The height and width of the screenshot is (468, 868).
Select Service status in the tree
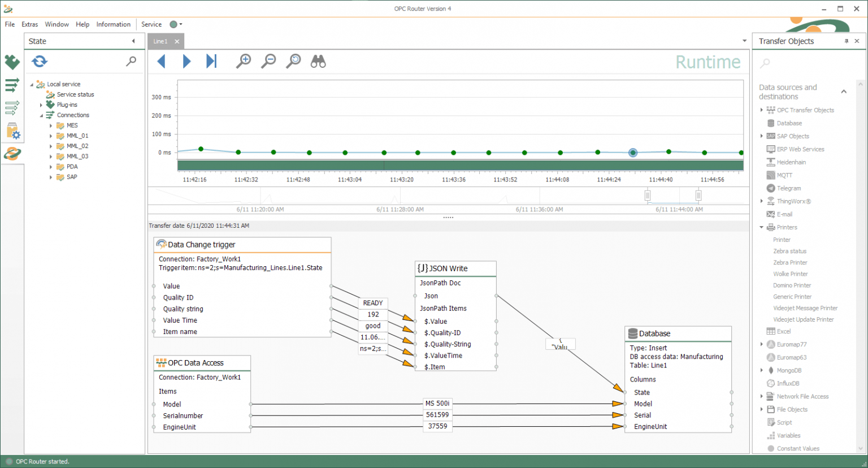[x=75, y=94]
